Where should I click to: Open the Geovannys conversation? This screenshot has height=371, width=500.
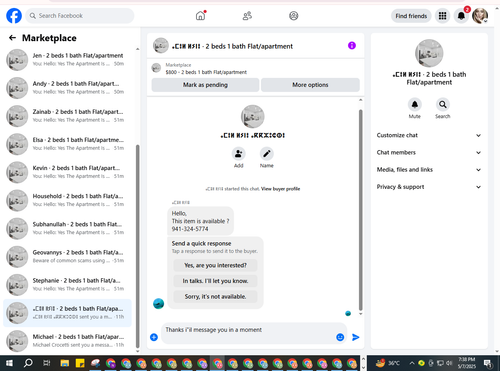pos(68,257)
